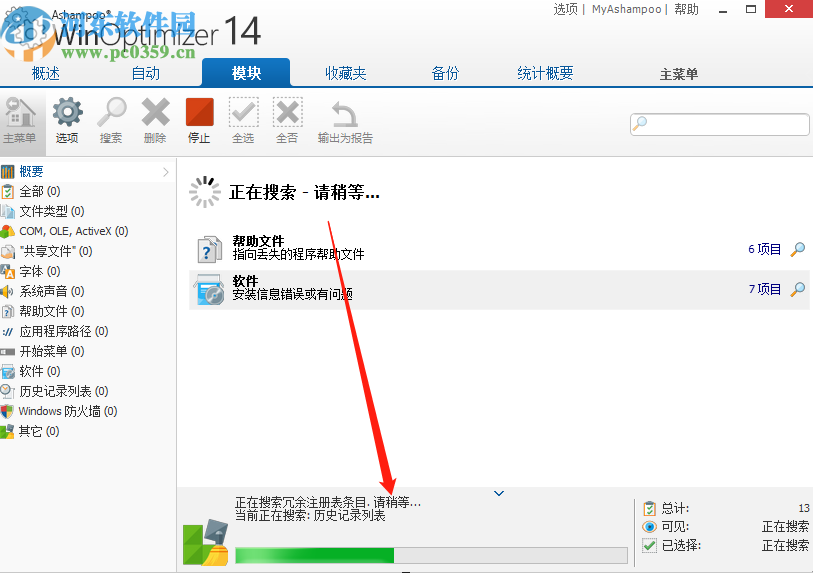813x573 pixels.
Task: Click the 软件 disc icon in results list
Action: (209, 289)
